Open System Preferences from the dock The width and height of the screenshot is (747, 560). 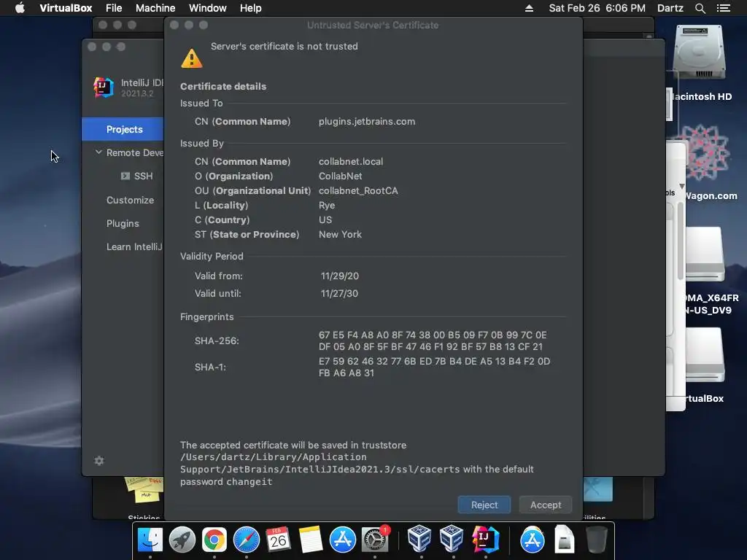375,540
